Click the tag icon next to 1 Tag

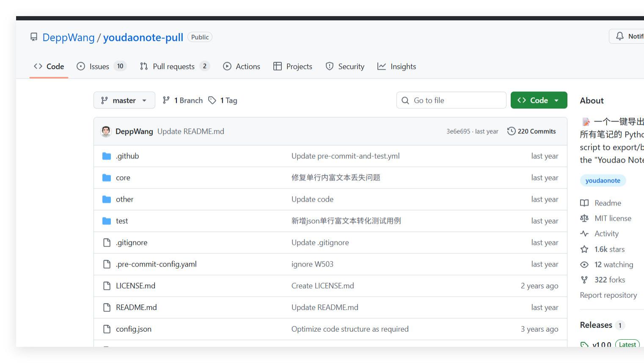212,100
